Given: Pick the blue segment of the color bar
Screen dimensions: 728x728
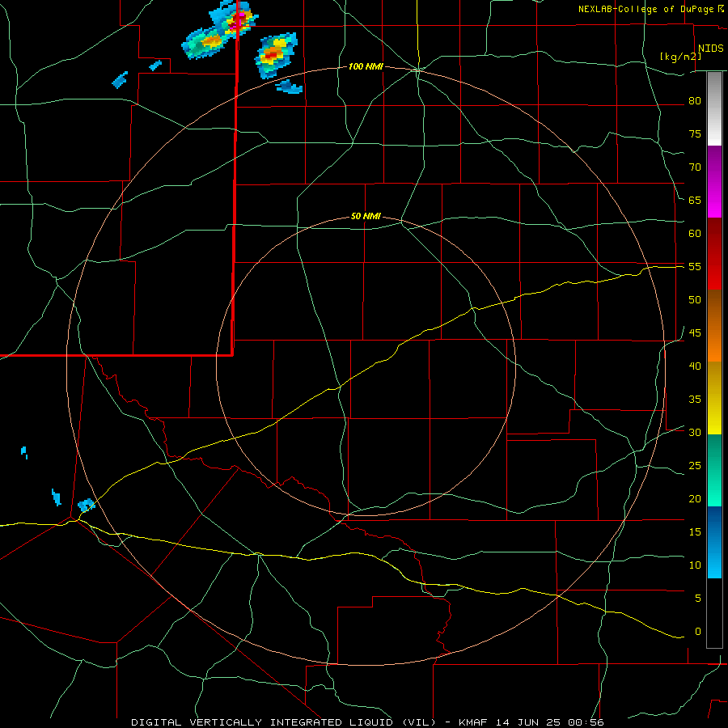Looking at the screenshot, I should [714, 542].
